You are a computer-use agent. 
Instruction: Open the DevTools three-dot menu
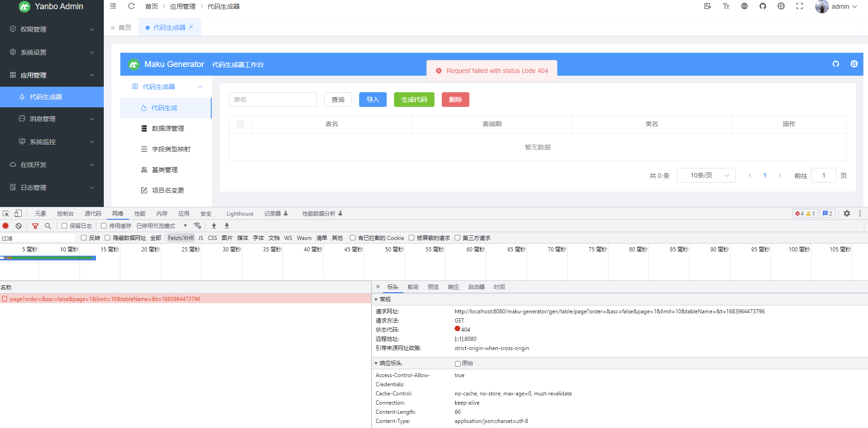click(x=860, y=214)
